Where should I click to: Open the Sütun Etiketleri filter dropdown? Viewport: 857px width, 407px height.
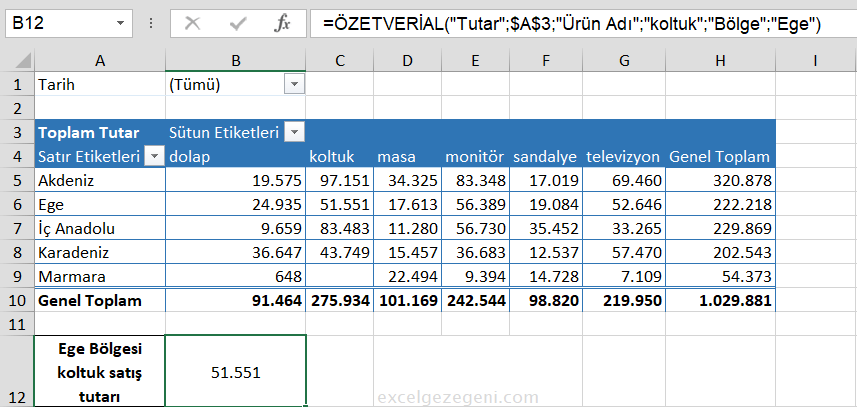pos(295,132)
